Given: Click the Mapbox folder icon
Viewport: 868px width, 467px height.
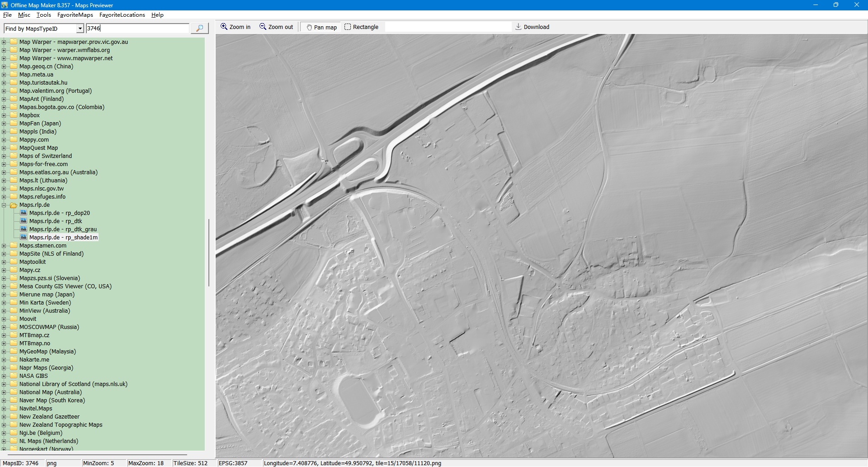Looking at the screenshot, I should (14, 115).
